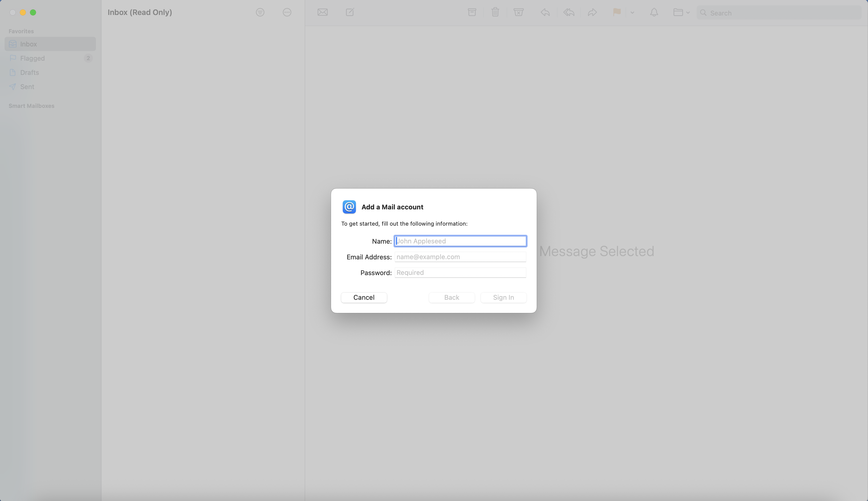Compose a new message with the pencil icon
This screenshot has height=501, width=868.
pyautogui.click(x=350, y=12)
